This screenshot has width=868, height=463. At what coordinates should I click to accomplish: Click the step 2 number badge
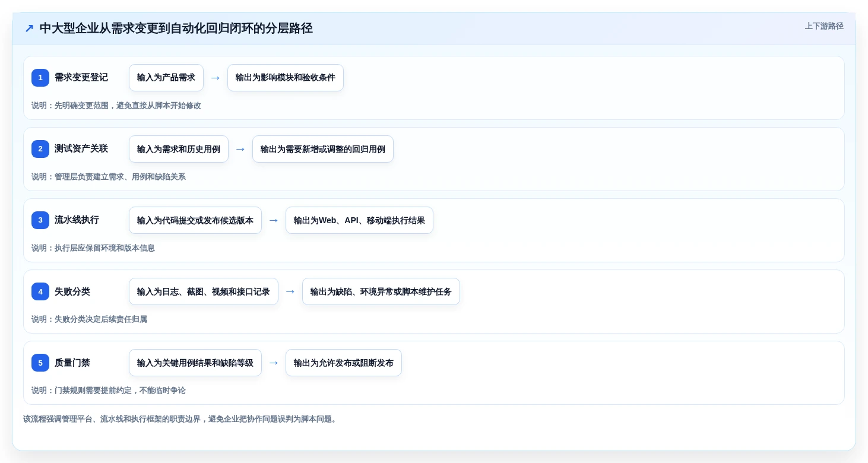(40, 149)
